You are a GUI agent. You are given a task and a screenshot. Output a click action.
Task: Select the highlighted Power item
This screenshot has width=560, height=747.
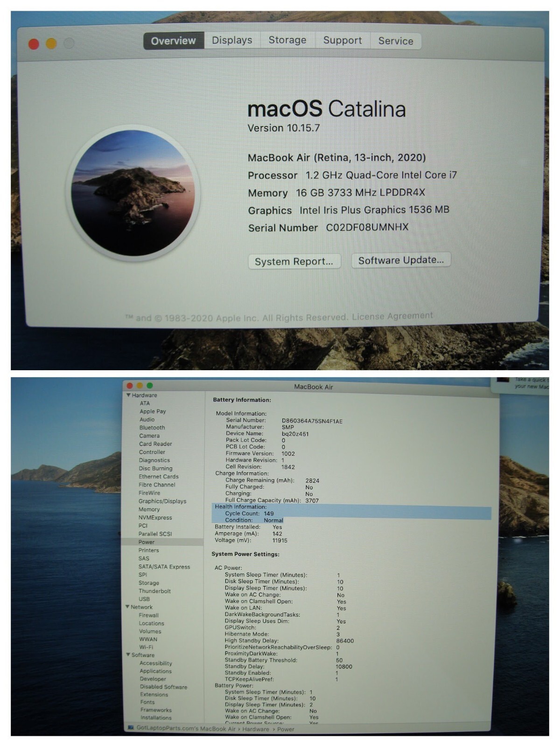click(162, 542)
